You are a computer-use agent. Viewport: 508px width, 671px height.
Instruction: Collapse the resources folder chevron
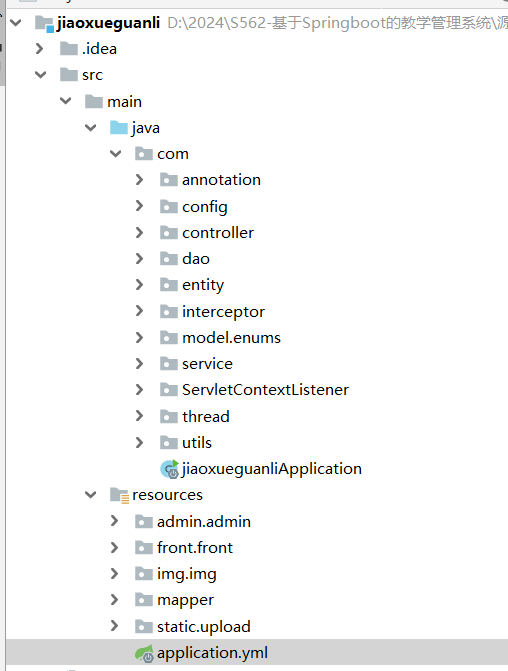91,495
